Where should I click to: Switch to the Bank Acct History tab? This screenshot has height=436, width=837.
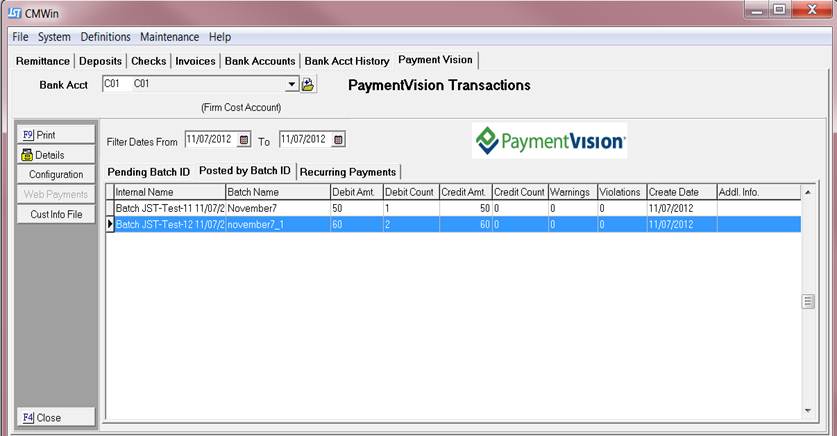click(346, 61)
